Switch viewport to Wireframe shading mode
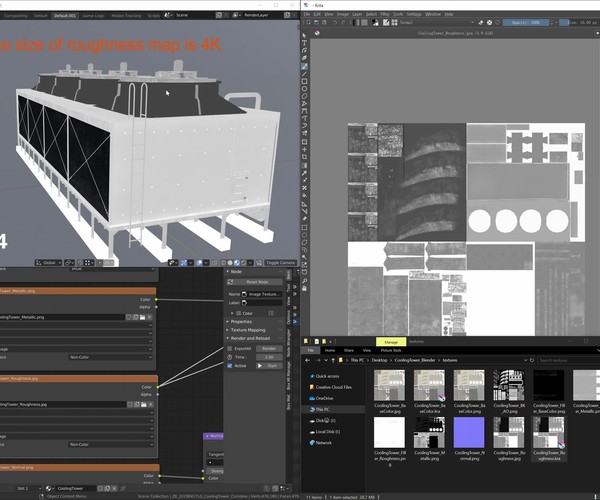Image resolution: width=600 pixels, height=500 pixels. coord(223,263)
